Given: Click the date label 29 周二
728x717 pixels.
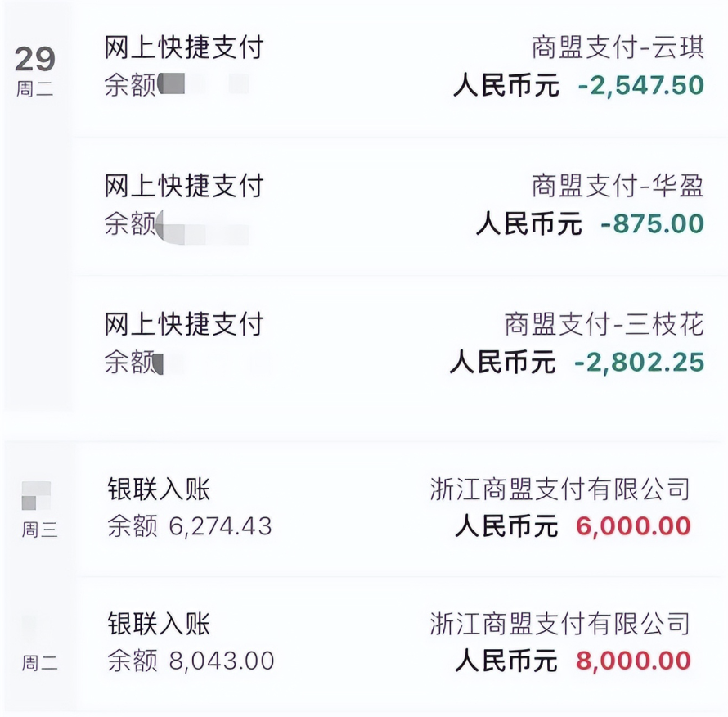Looking at the screenshot, I should tap(35, 70).
